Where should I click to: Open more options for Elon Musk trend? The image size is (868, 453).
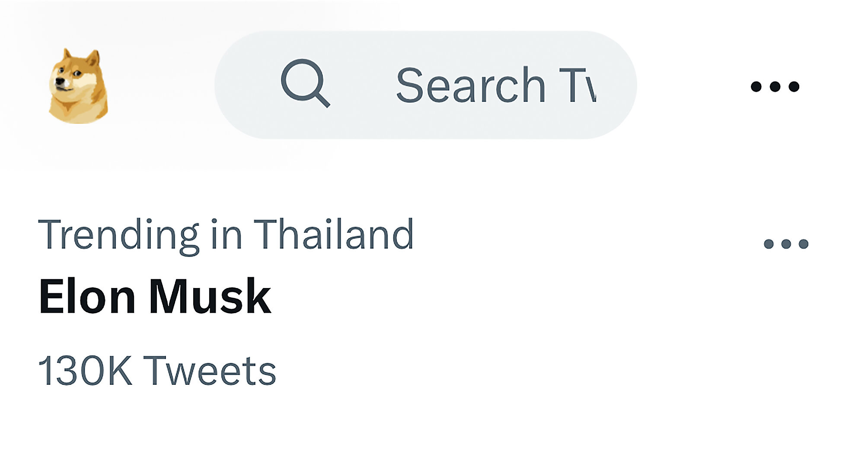click(x=786, y=244)
